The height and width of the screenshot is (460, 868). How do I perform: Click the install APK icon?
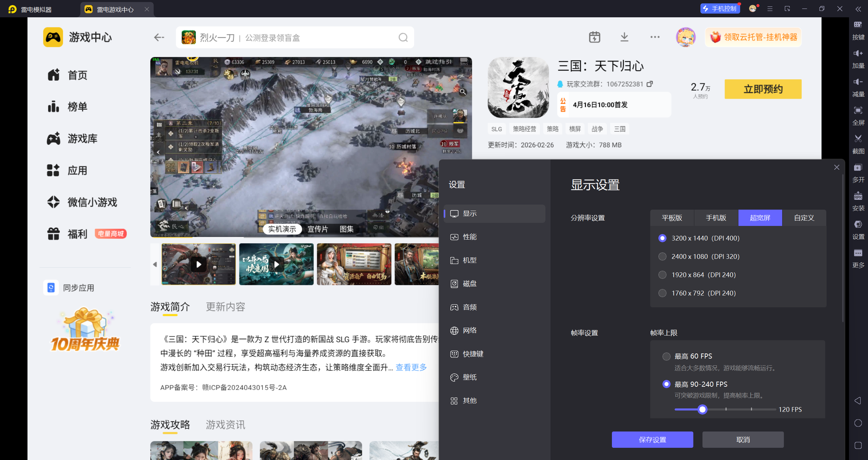(x=858, y=196)
